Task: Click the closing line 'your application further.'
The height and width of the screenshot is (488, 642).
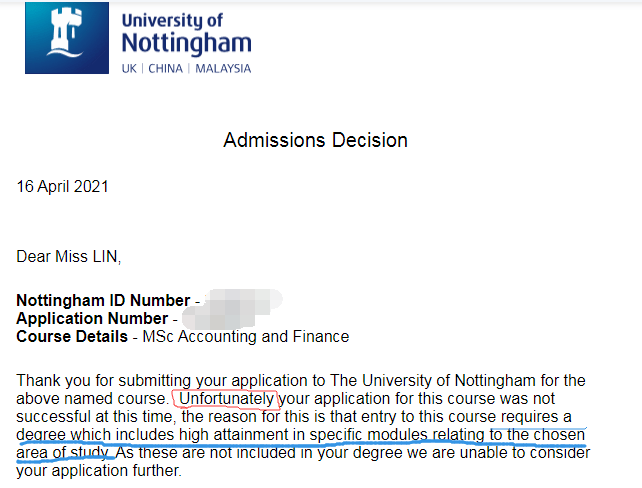Action: point(99,471)
